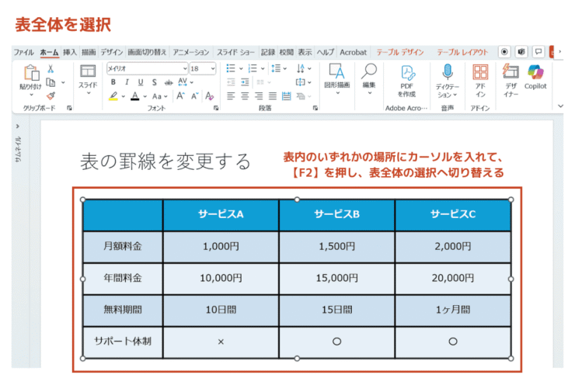Toggle underline U formatting
This screenshot has height=392, width=575.
coord(141,82)
